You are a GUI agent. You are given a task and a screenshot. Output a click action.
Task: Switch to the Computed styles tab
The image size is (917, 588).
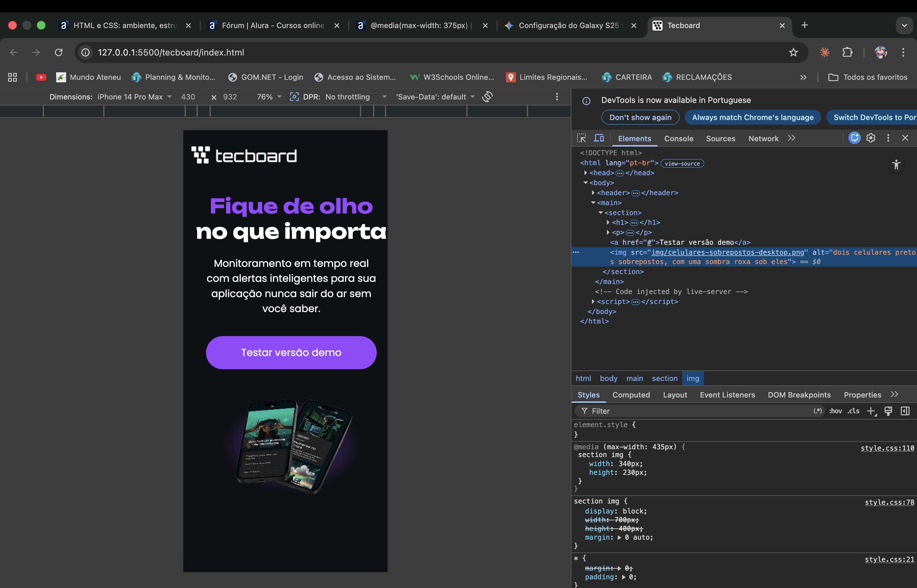(x=631, y=395)
